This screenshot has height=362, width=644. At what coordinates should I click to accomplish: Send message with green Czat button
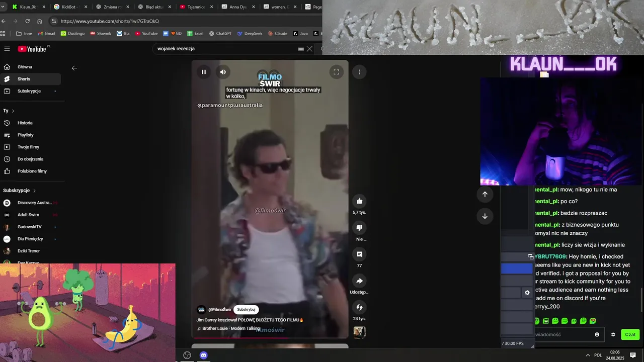click(x=630, y=334)
